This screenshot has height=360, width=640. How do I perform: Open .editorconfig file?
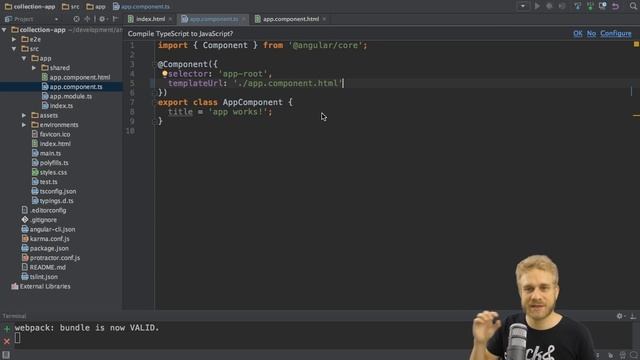[x=48, y=211]
